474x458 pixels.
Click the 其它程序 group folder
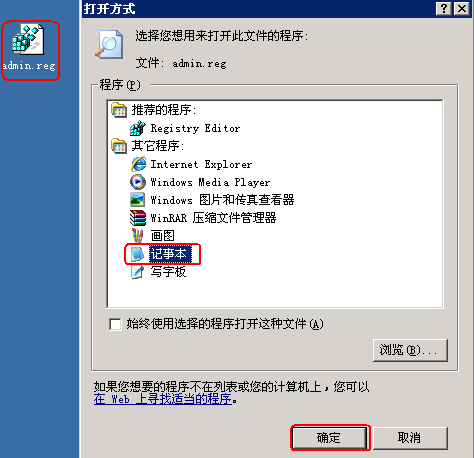(119, 146)
